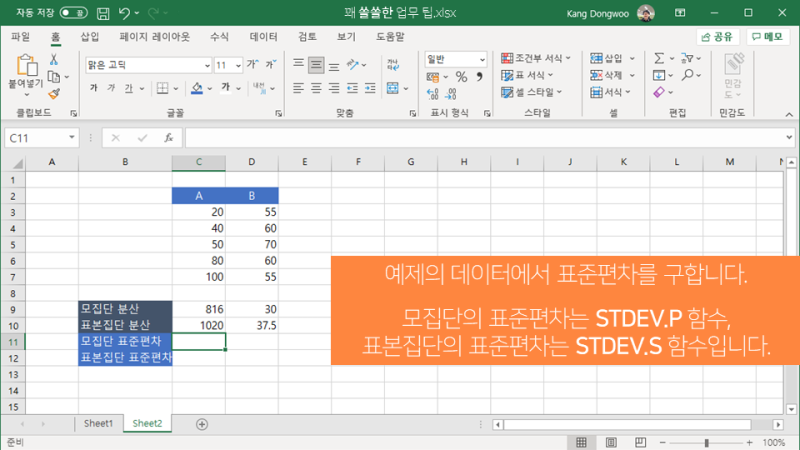Image resolution: width=800 pixels, height=450 pixels.
Task: Click the Format Painter brush icon
Action: click(54, 93)
